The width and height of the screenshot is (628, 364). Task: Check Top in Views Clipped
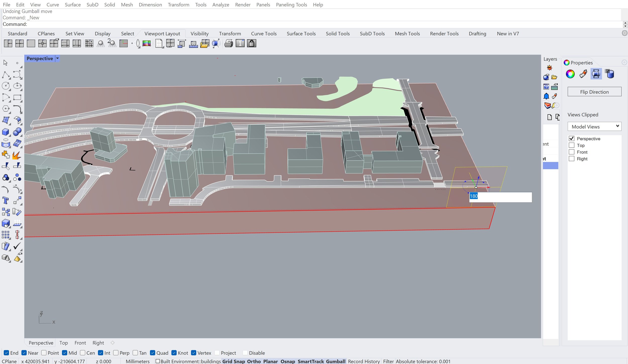coord(571,145)
